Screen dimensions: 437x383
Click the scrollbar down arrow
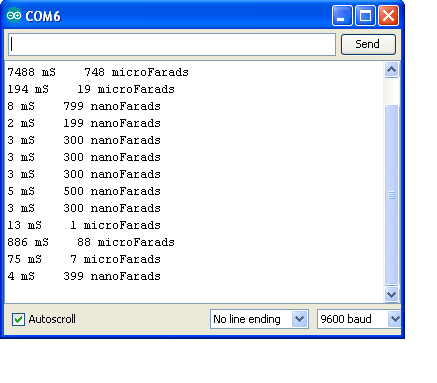(391, 295)
